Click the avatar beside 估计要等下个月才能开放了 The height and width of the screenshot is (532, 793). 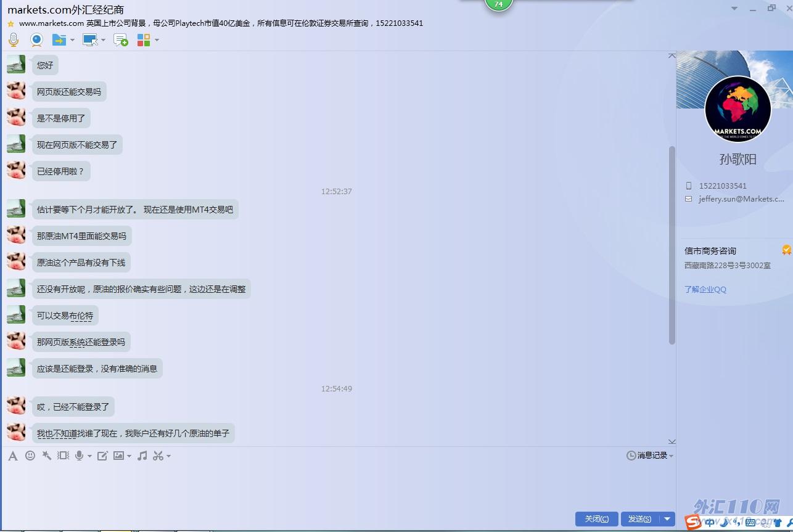[16, 209]
